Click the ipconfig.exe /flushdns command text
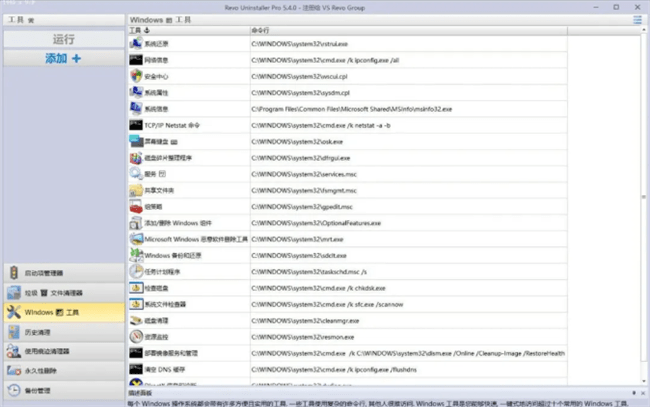The image size is (650, 407). click(334, 369)
